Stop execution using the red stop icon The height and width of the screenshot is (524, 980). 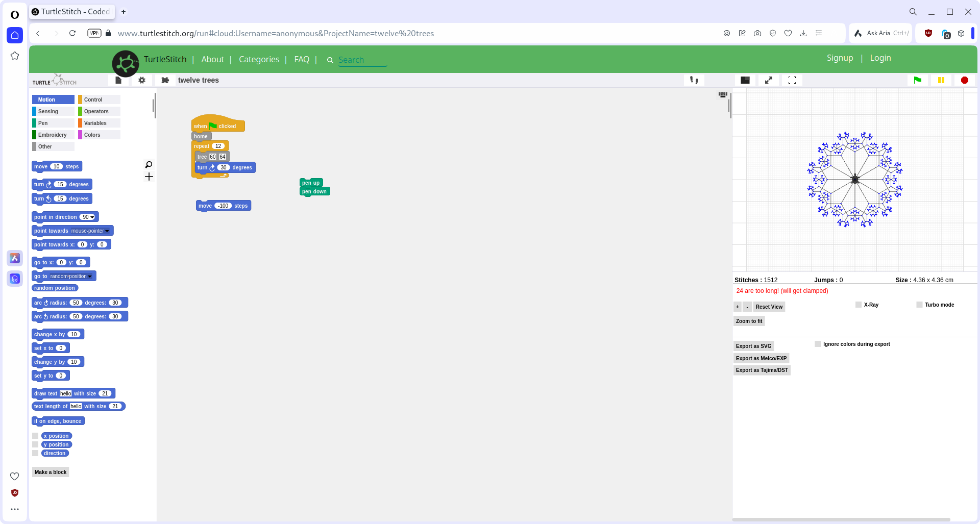[x=965, y=80]
